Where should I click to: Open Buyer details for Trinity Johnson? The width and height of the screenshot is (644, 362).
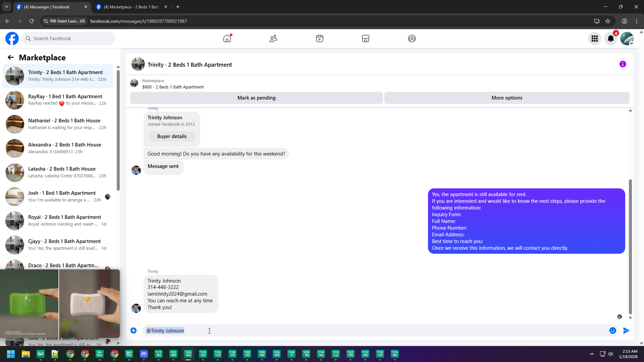tap(172, 136)
